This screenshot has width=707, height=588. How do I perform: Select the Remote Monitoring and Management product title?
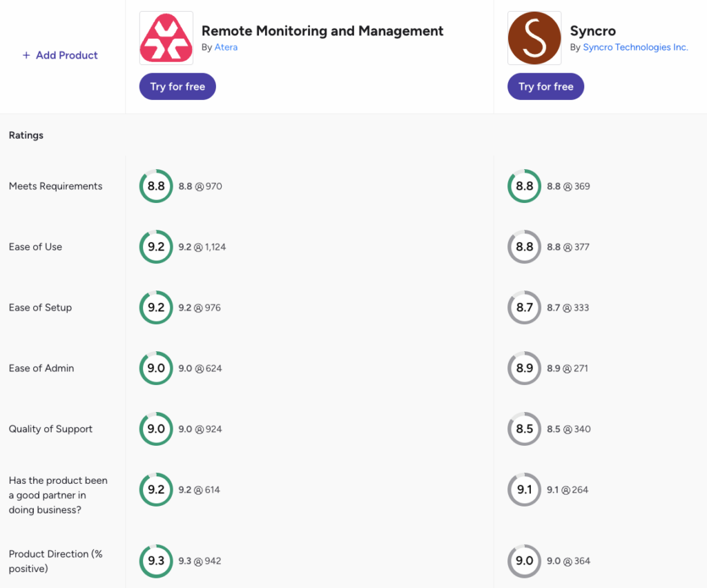[322, 30]
